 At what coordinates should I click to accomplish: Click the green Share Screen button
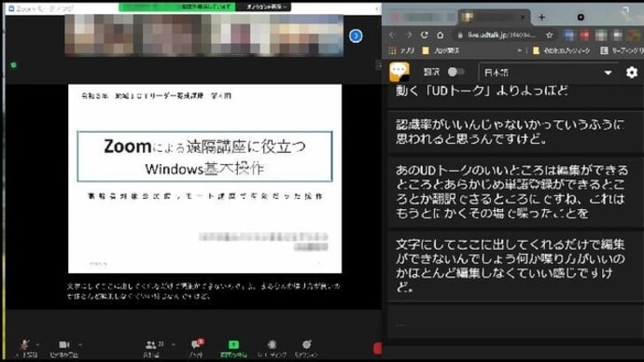pos(233,348)
